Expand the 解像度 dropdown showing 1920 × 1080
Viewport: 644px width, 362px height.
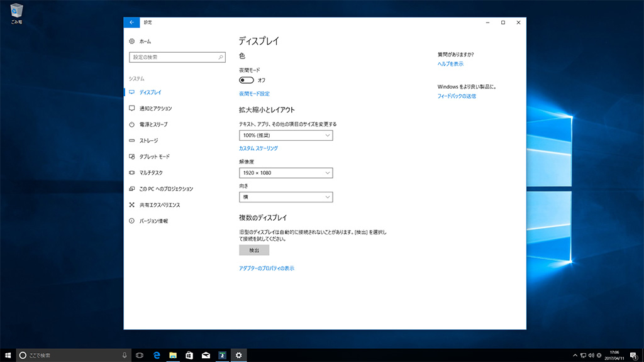[x=286, y=173]
